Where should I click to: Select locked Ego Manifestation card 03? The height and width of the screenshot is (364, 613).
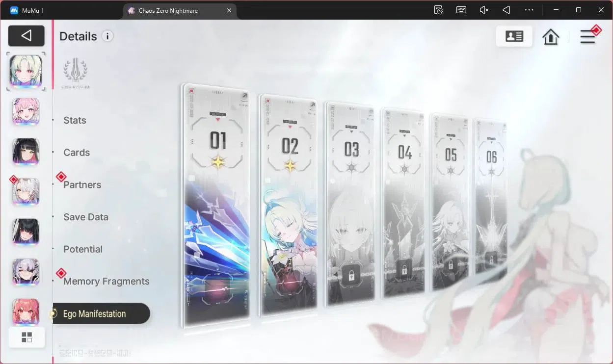tap(351, 204)
